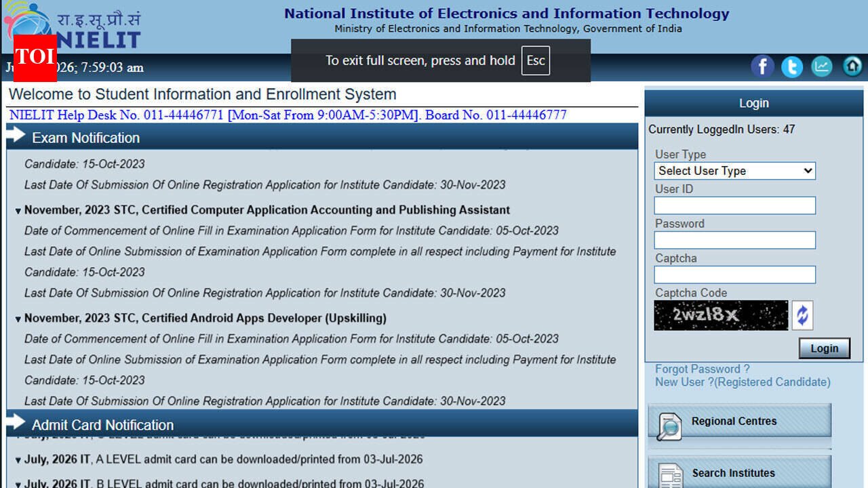Image resolution: width=868 pixels, height=488 pixels.
Task: Collapse the Certified Android Apps Developer notice
Action: (18, 319)
